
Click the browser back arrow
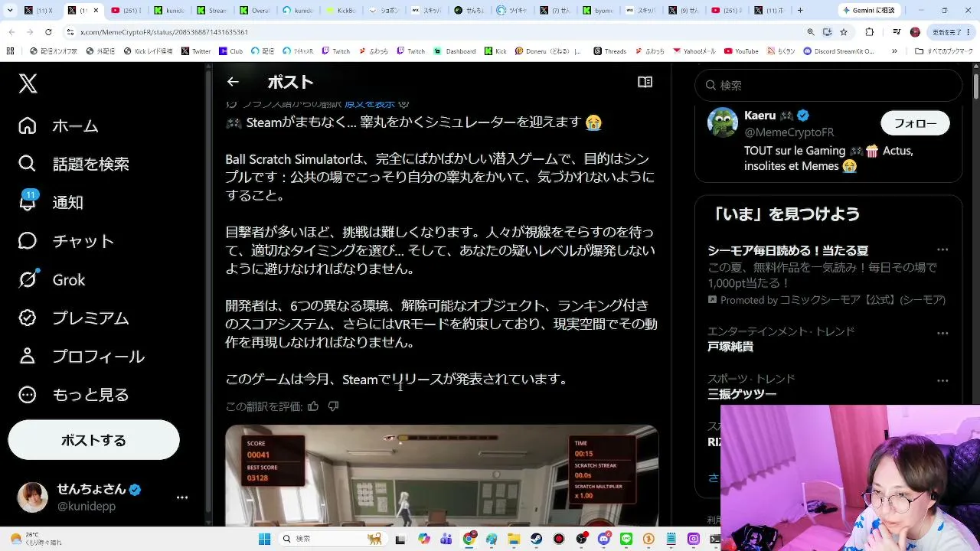(12, 32)
